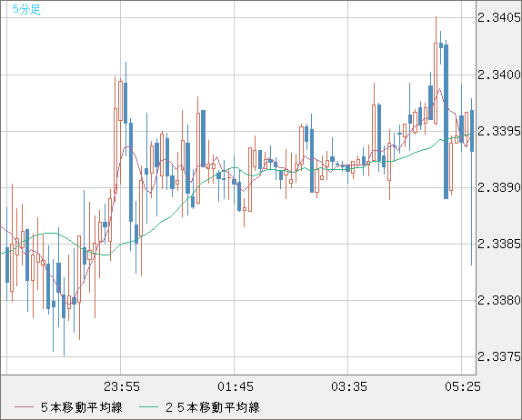The height and width of the screenshot is (420, 522).
Task: Click the 5本移動平均線 legend label
Action: pyautogui.click(x=82, y=407)
